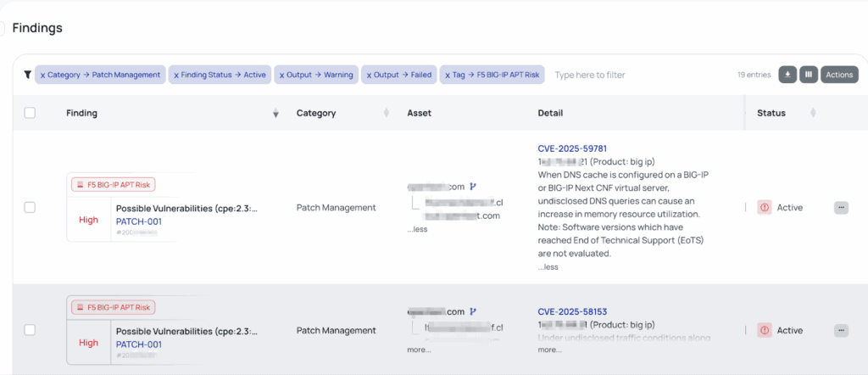Expand the asset list with 'more...' in second row
This screenshot has height=375, width=868.
click(x=419, y=350)
